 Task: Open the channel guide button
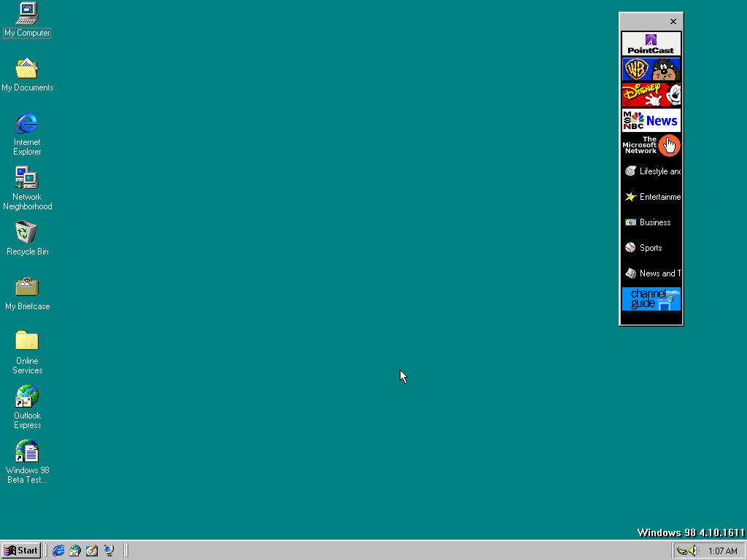click(x=651, y=299)
